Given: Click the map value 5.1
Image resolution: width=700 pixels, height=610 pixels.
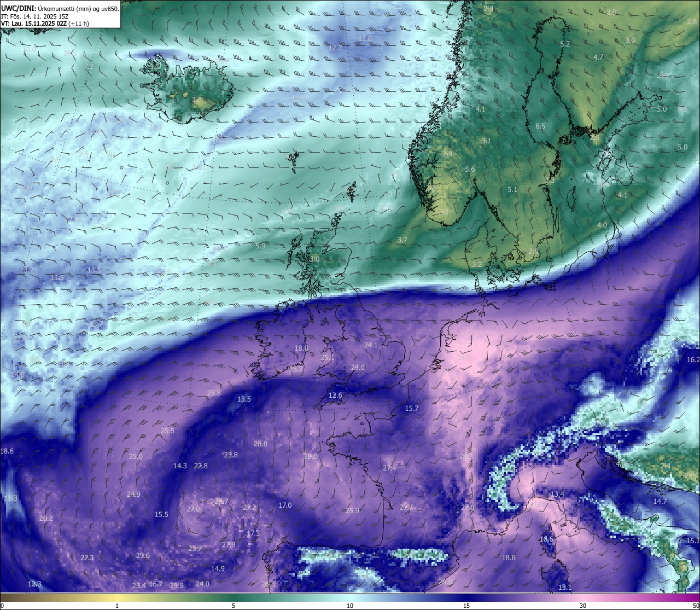Looking at the screenshot, I should coord(512,190).
